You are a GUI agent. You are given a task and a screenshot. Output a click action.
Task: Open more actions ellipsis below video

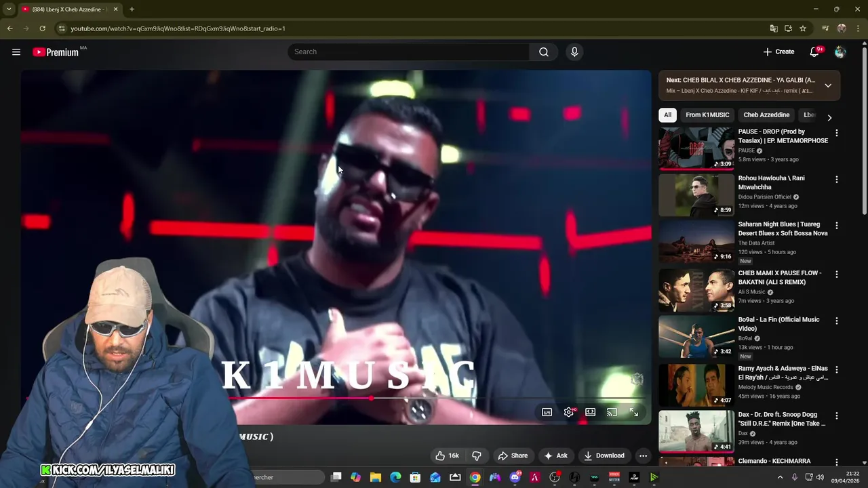643,455
